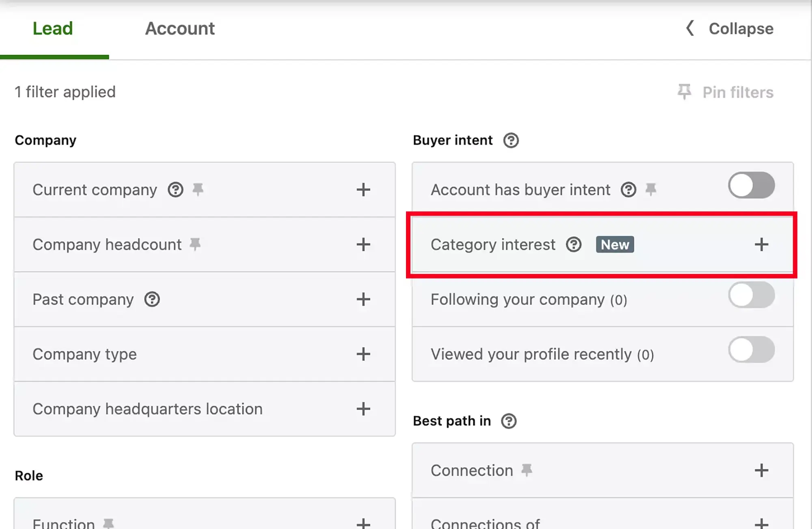Image resolution: width=812 pixels, height=529 pixels.
Task: Click the New badge on Category interest
Action: 615,244
